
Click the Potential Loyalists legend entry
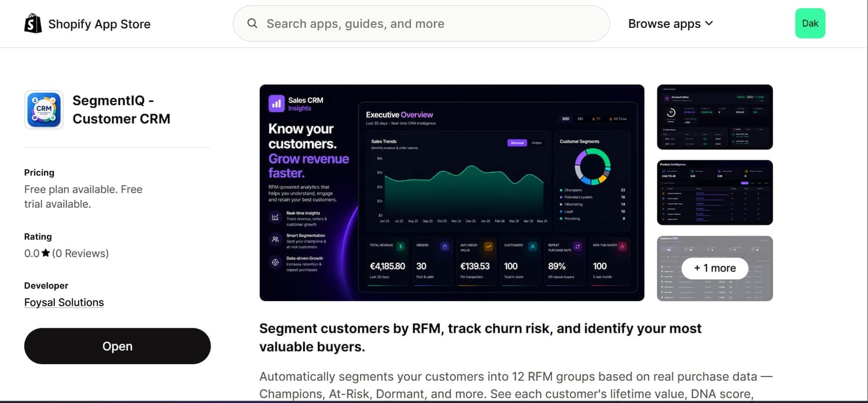(593, 197)
